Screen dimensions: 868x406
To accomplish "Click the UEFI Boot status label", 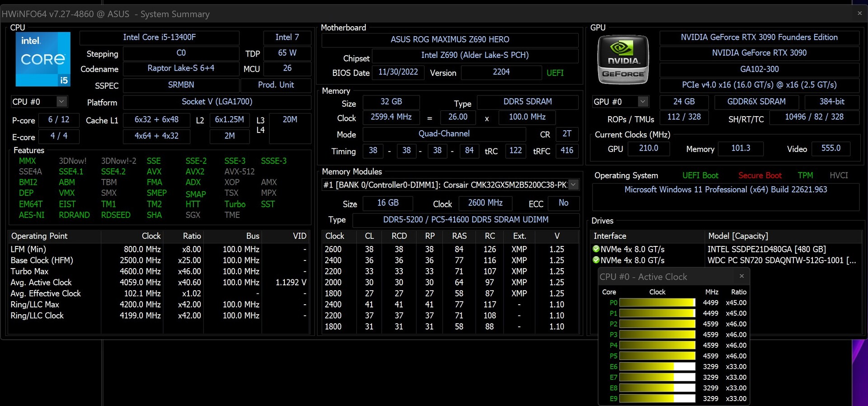I will point(700,175).
